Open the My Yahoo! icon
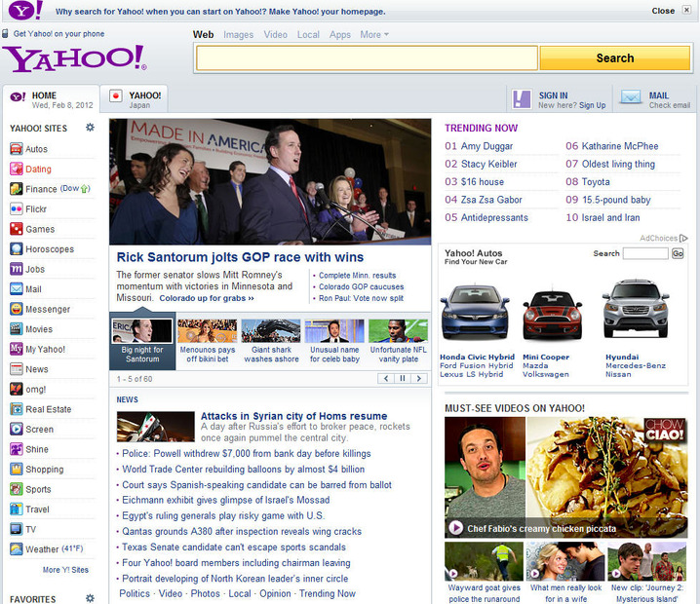The width and height of the screenshot is (700, 604). [x=16, y=349]
